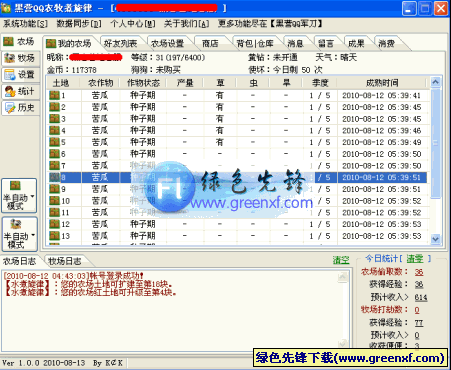Viewport: 451px width, 370px height.
Task: Click 清零 link beside 今日统计
Action: point(415,258)
